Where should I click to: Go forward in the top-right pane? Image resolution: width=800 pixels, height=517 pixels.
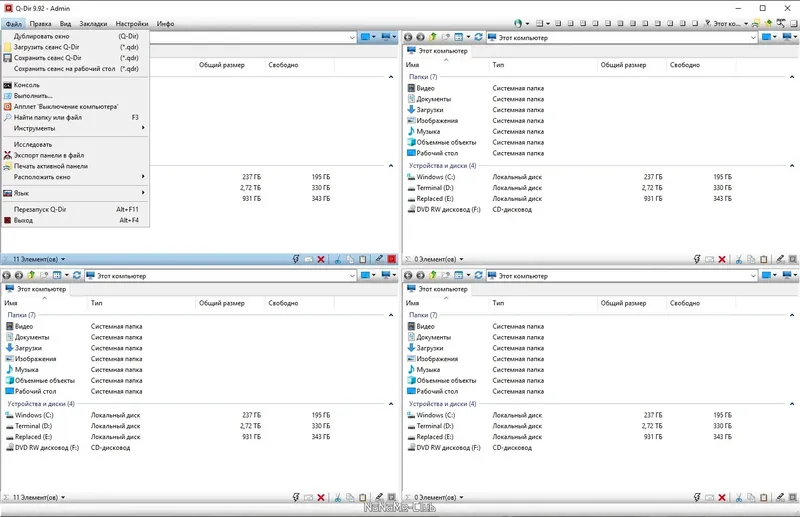(x=420, y=37)
